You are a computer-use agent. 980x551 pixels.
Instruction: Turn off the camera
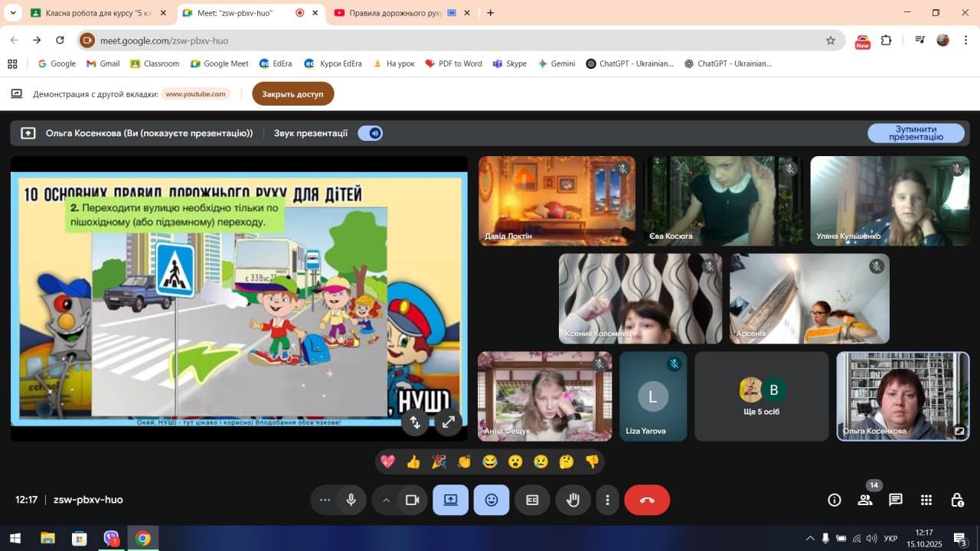(413, 500)
